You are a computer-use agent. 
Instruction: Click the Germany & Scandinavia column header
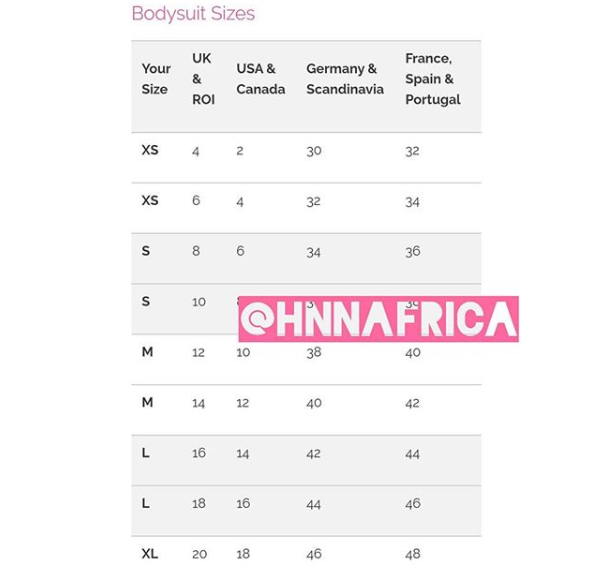(x=344, y=79)
